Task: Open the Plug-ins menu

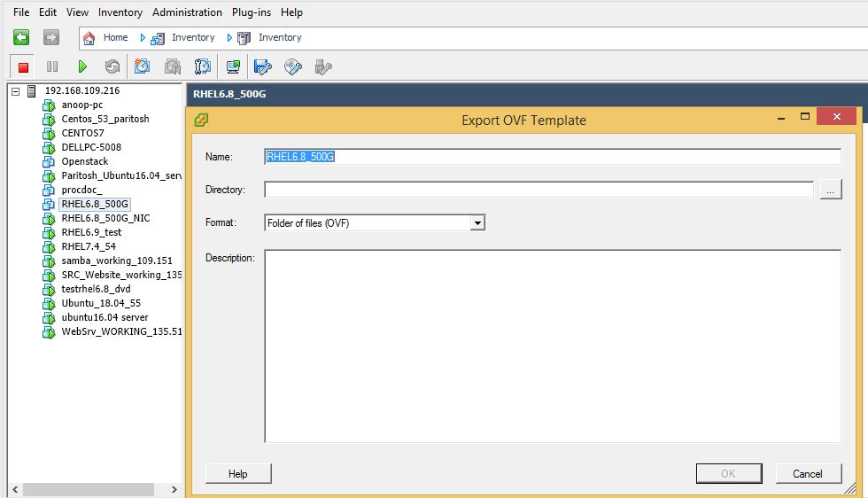Action: (252, 12)
